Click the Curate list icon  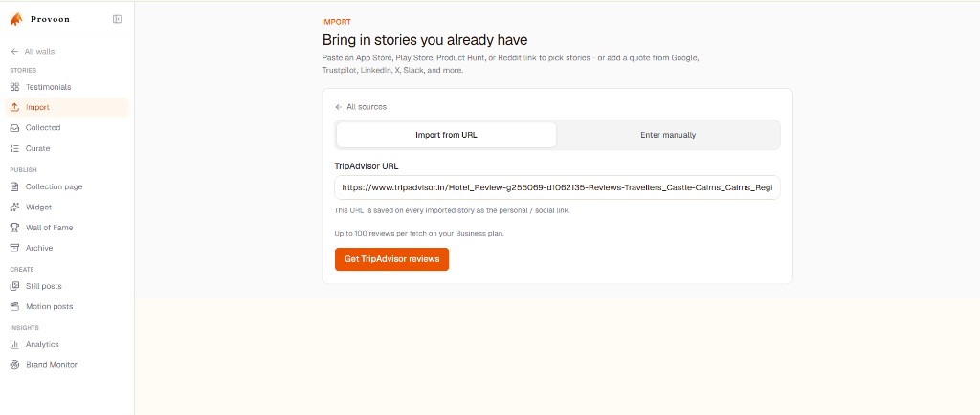15,148
